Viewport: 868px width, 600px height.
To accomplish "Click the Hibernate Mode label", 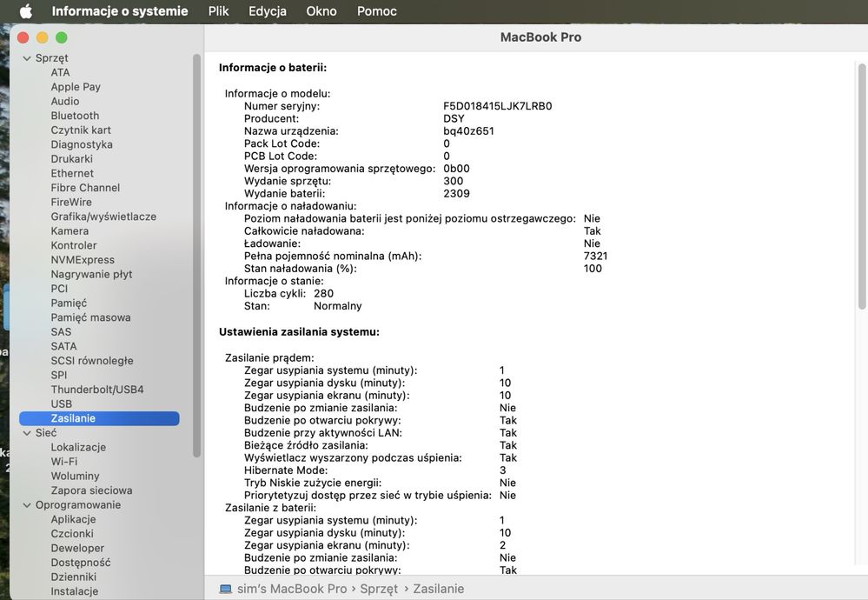I will point(286,470).
